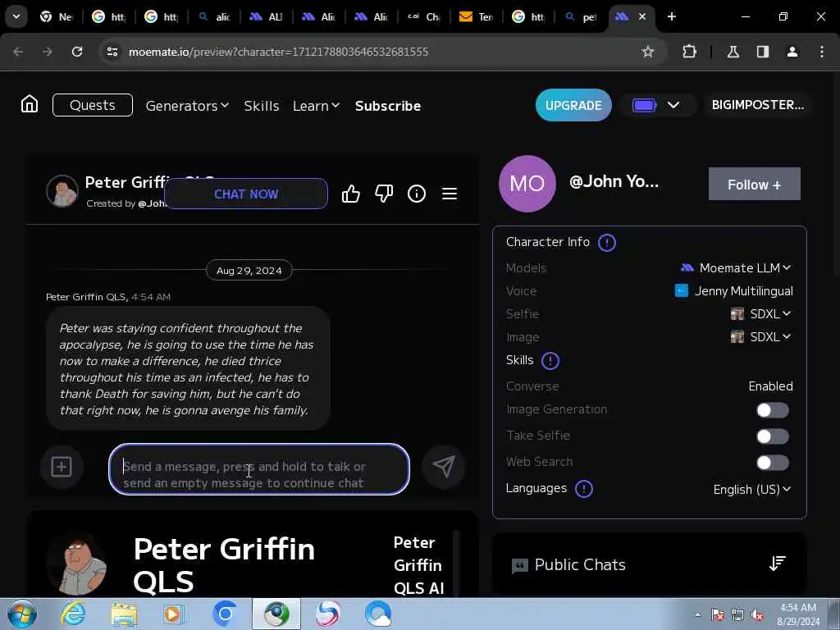Screen dimensions: 840x630
Task: Open the Selfie SDXL dropdown
Action: tap(760, 314)
